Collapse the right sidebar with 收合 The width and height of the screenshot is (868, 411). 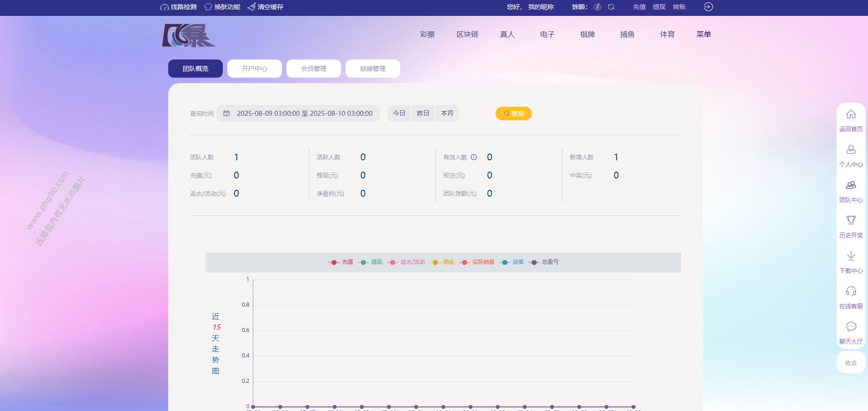click(x=851, y=363)
